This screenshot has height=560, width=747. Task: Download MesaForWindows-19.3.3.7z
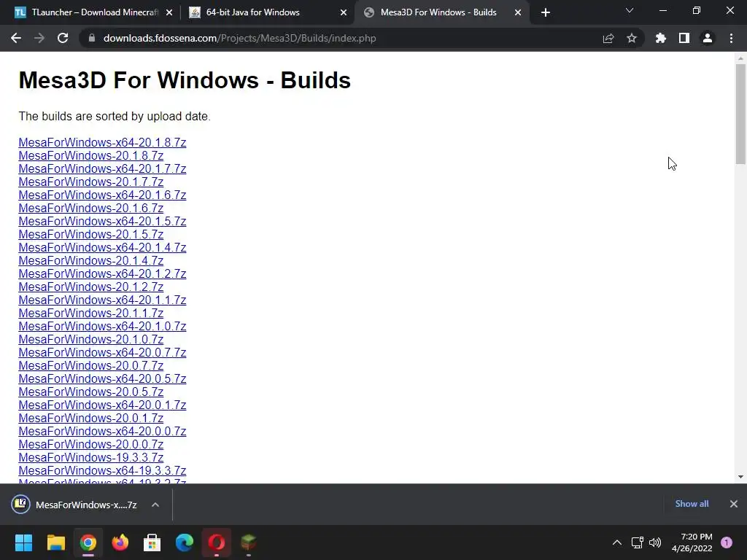click(x=91, y=458)
